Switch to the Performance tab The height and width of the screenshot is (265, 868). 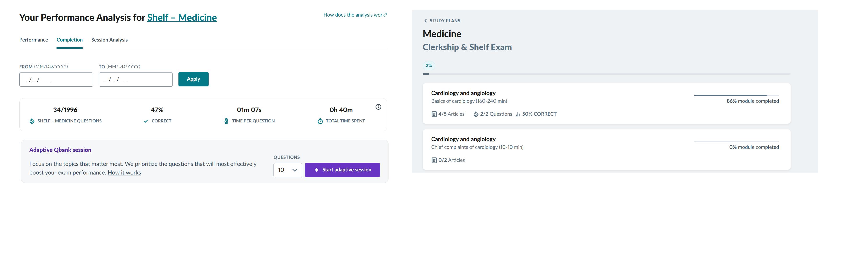point(34,40)
